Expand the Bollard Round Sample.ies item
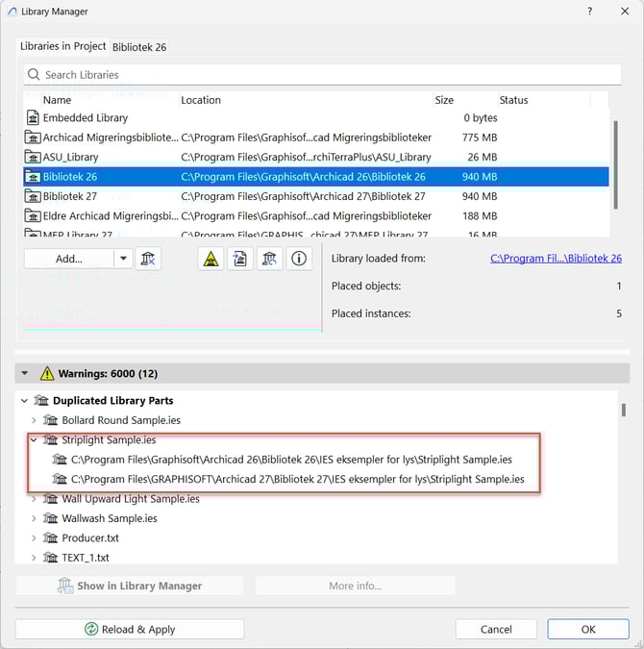 (x=34, y=420)
